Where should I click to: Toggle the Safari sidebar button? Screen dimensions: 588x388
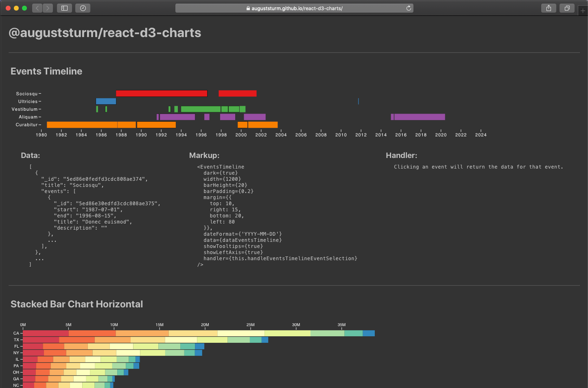tap(64, 8)
